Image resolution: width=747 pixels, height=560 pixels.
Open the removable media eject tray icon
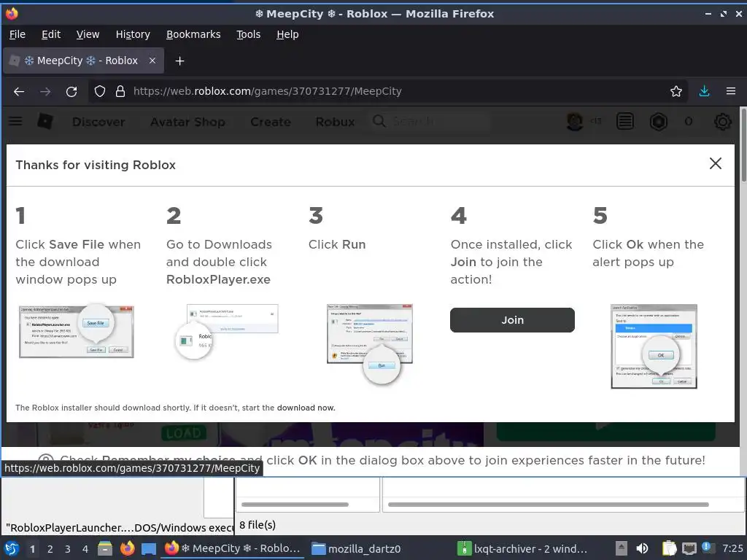click(622, 548)
